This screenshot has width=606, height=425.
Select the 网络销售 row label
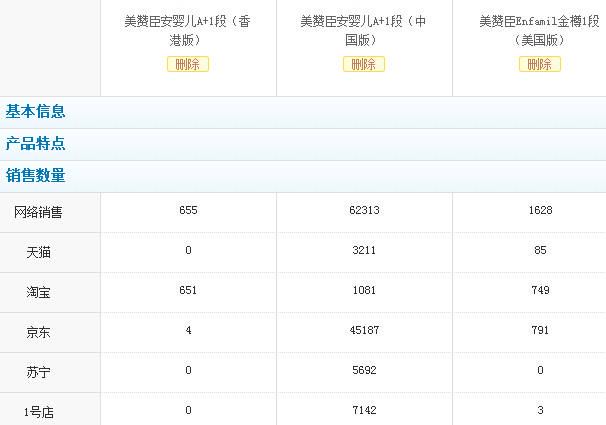coord(38,212)
